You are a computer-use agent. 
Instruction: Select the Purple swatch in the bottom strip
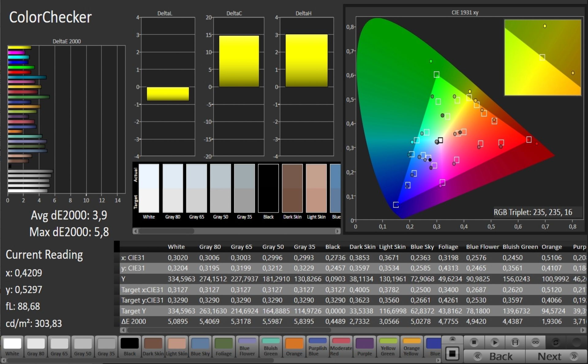click(x=364, y=347)
